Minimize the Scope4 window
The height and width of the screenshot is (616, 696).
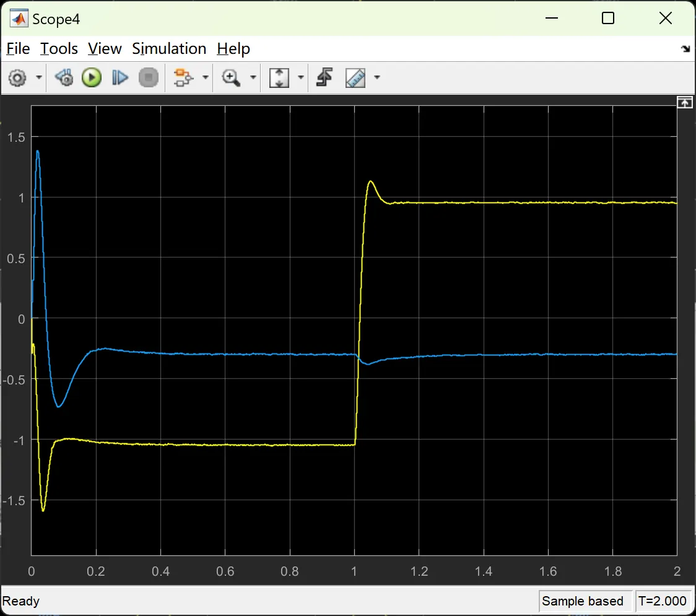coord(551,18)
